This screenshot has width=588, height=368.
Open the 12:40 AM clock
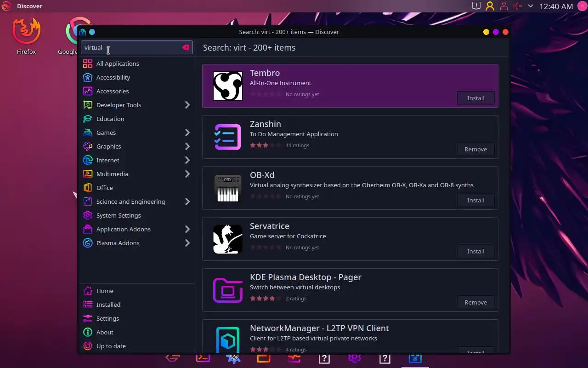tap(556, 6)
